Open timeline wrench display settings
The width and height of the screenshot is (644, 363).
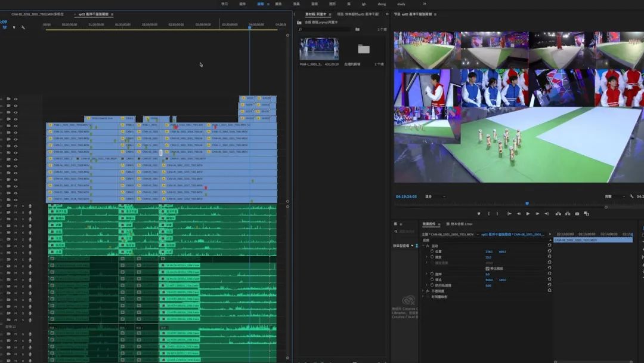(x=23, y=27)
